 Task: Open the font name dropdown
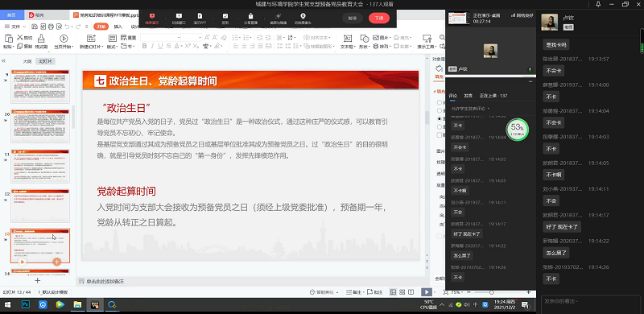click(x=179, y=37)
